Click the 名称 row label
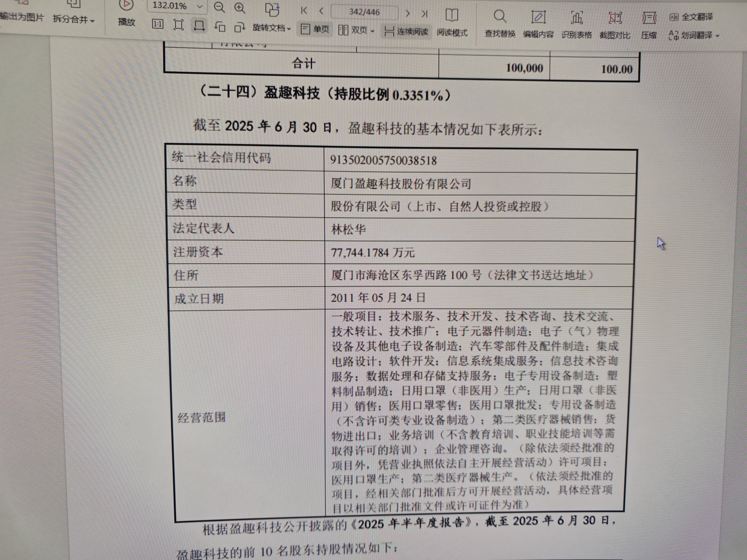Screen dimensions: 747x560 coord(185,181)
